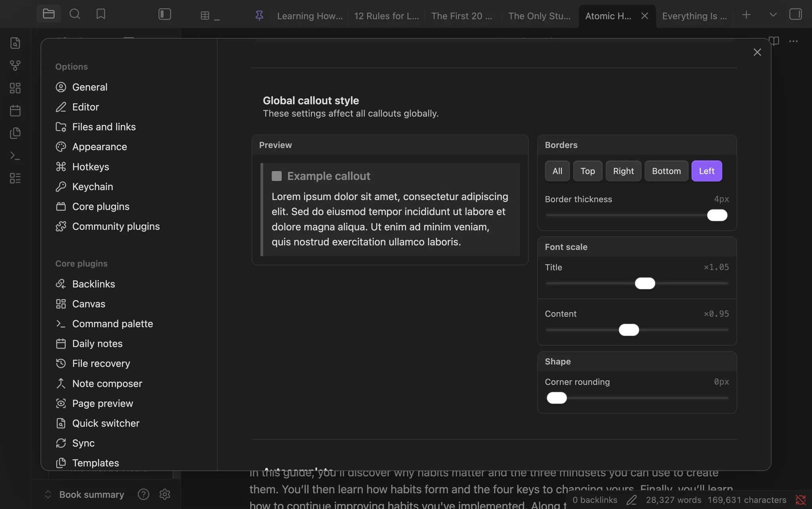Open quick switcher ribbon icon
This screenshot has height=509, width=812.
(x=15, y=43)
